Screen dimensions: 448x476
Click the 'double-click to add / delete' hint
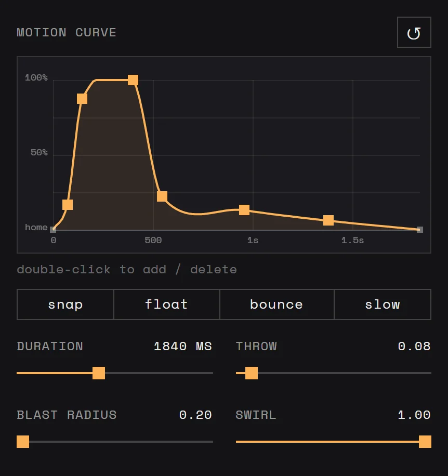coord(127,270)
